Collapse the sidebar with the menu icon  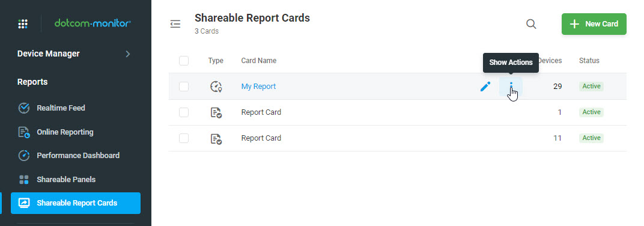(x=175, y=24)
